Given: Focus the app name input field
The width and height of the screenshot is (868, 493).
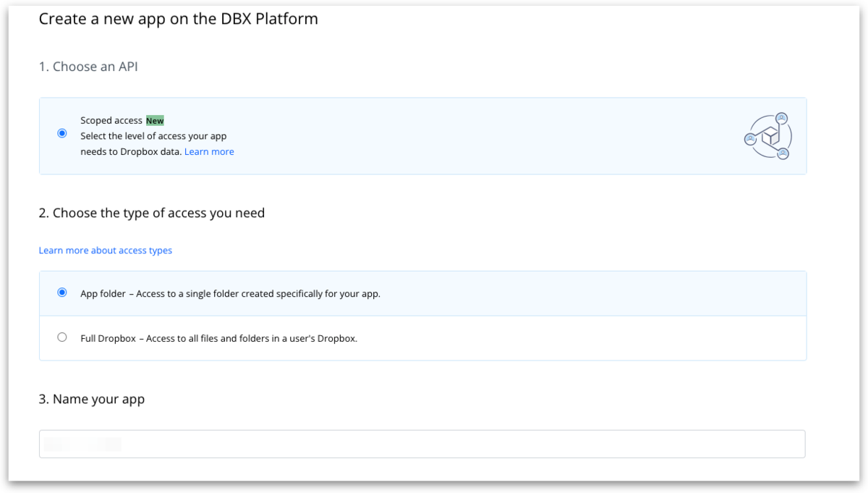Looking at the screenshot, I should click(422, 444).
